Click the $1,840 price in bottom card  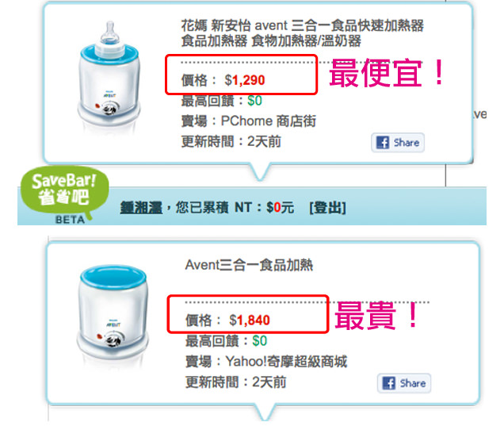click(250, 320)
